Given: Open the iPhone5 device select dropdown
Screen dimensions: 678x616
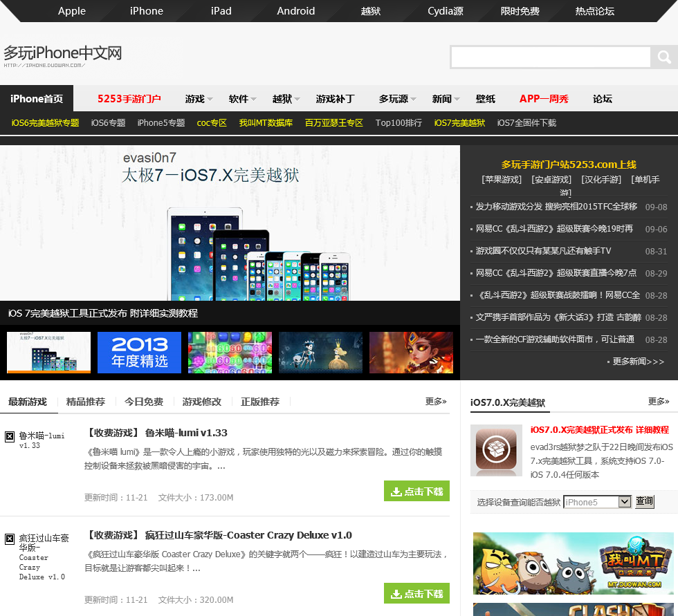Looking at the screenshot, I should pyautogui.click(x=597, y=502).
